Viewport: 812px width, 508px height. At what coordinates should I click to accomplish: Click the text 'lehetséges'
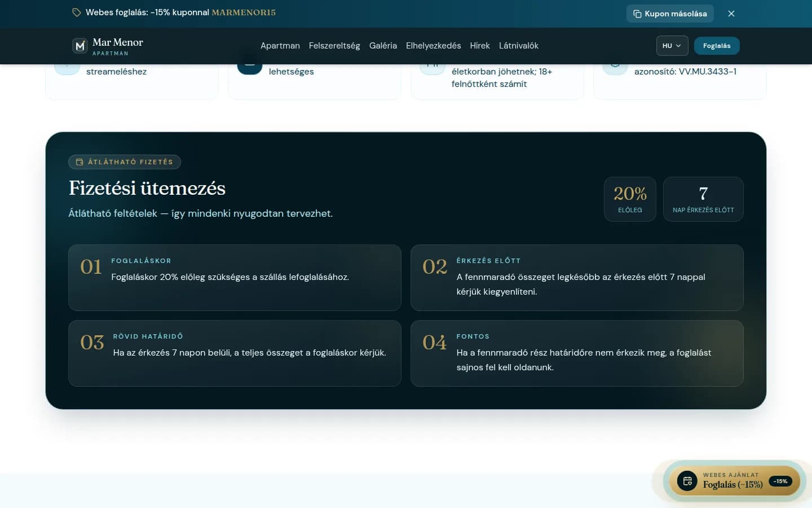click(291, 72)
